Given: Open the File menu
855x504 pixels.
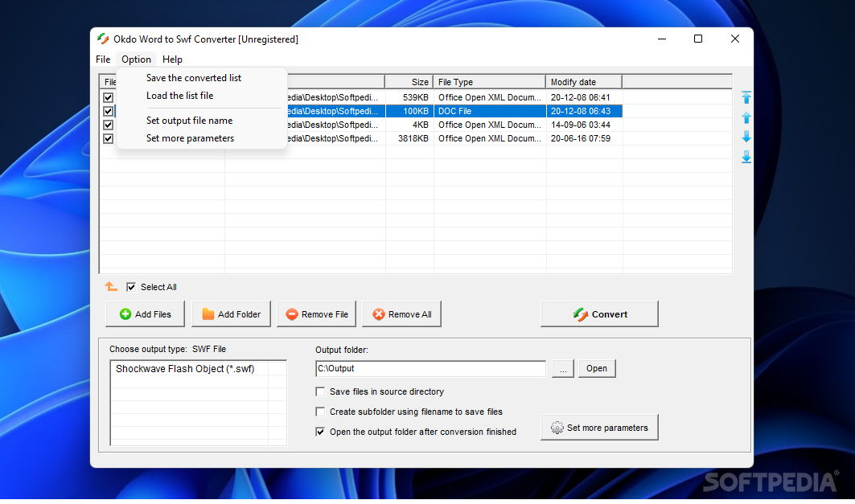Looking at the screenshot, I should 103,59.
